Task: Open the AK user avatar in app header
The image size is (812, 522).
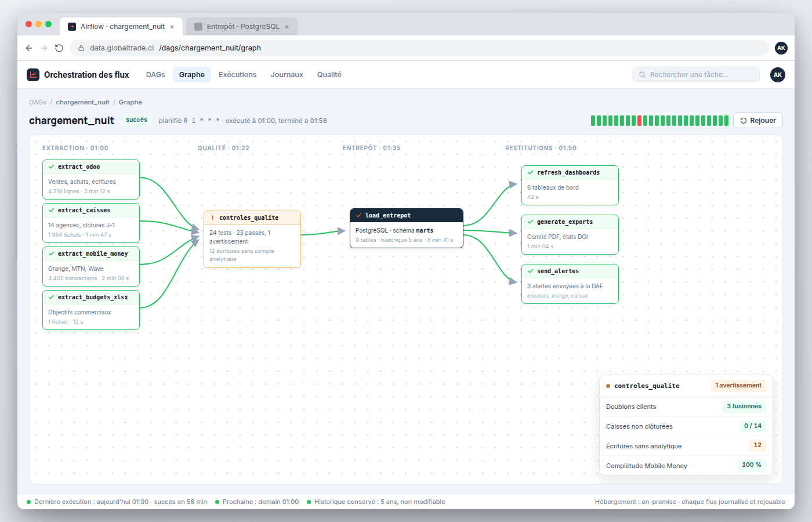Action: [778, 75]
